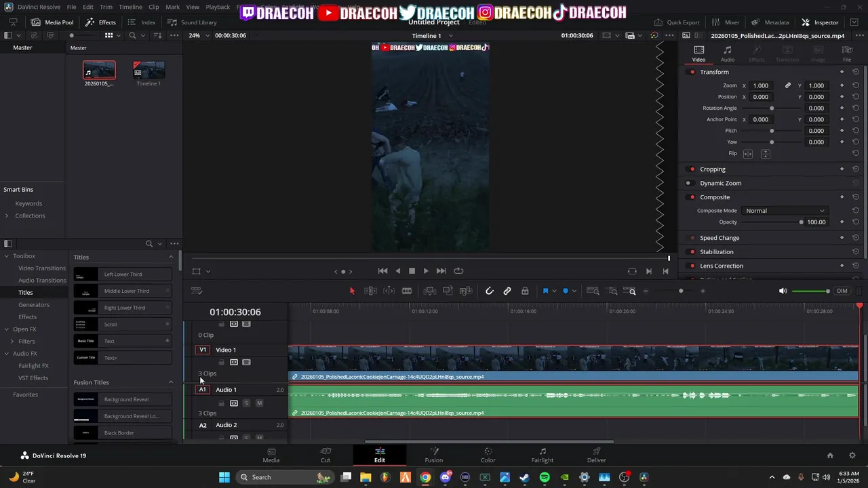Switch to the Color page
This screenshot has height=488, width=868.
(x=488, y=455)
